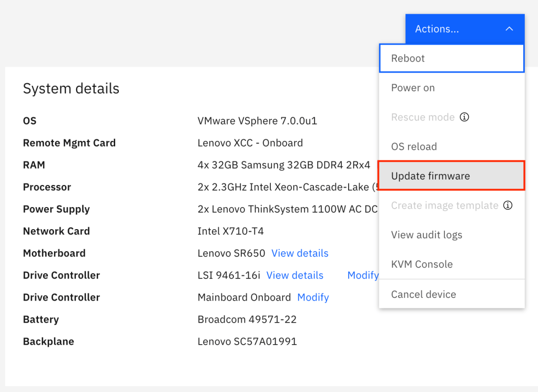Click Modify for Mainboard Onboard drive controller
Screen dimensions: 538x392
pyautogui.click(x=313, y=297)
